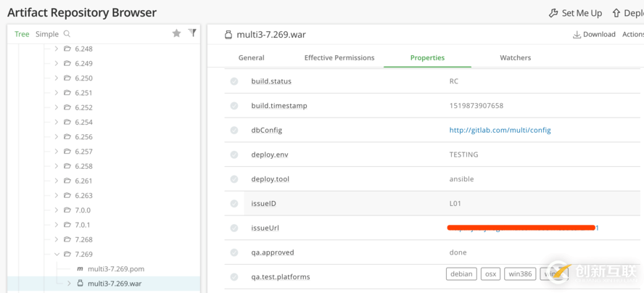
Task: Toggle the build.status property checkbox
Action: coord(234,81)
